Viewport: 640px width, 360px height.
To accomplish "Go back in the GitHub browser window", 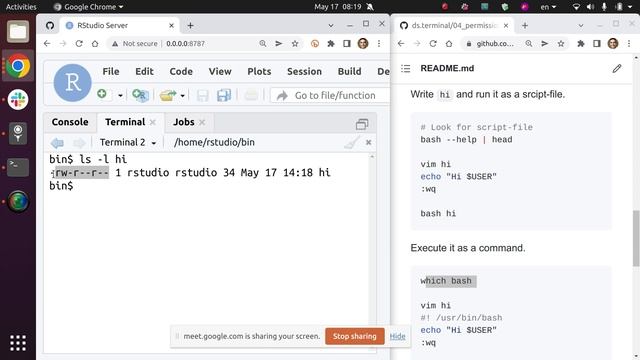I will click(401, 44).
